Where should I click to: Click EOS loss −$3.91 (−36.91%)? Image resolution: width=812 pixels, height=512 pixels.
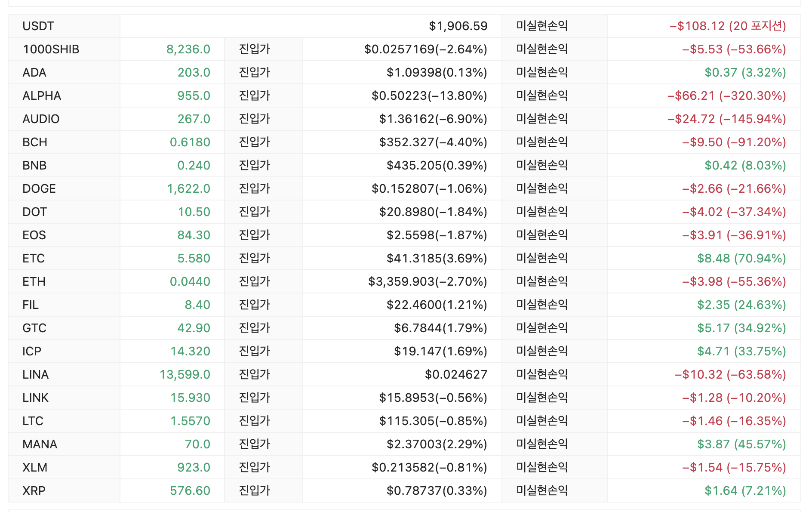pyautogui.click(x=734, y=235)
